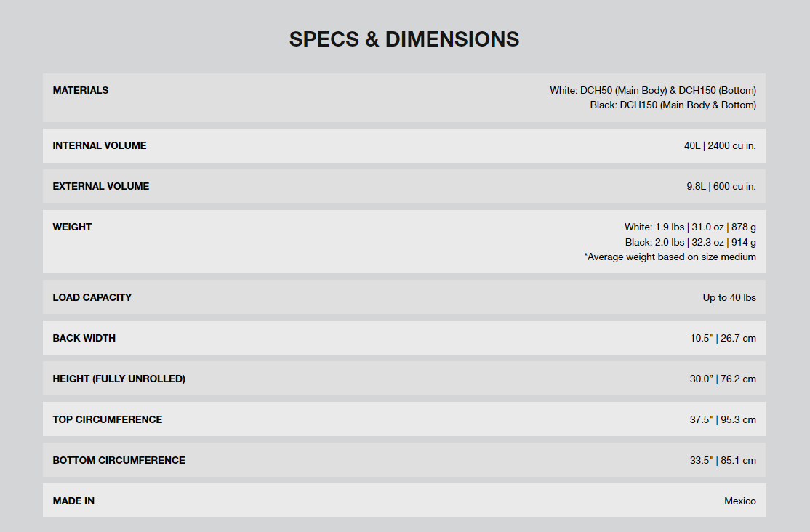
Task: Click the White 1.9 lbs weight line
Action: tap(690, 227)
